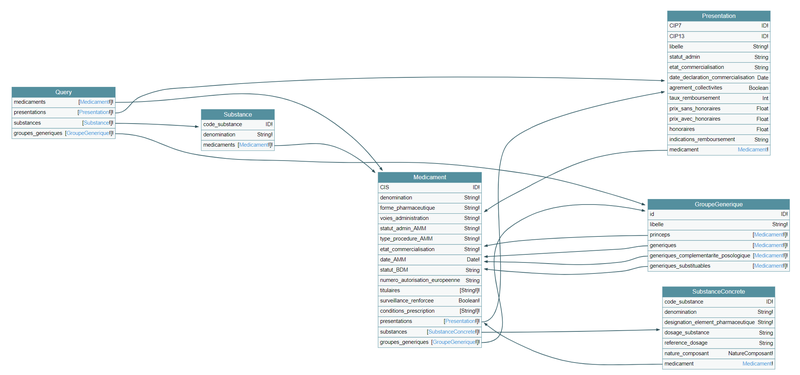800x375 pixels.
Task: Select the generiques_complementarite_posologique field
Action: [x=718, y=256]
